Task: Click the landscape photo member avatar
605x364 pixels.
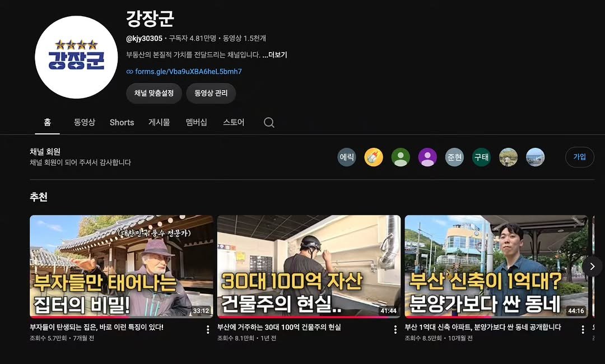Action: click(x=509, y=157)
